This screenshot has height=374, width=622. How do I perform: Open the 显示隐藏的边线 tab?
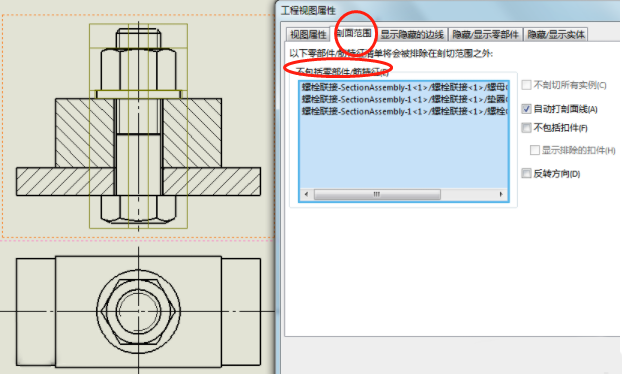(412, 35)
